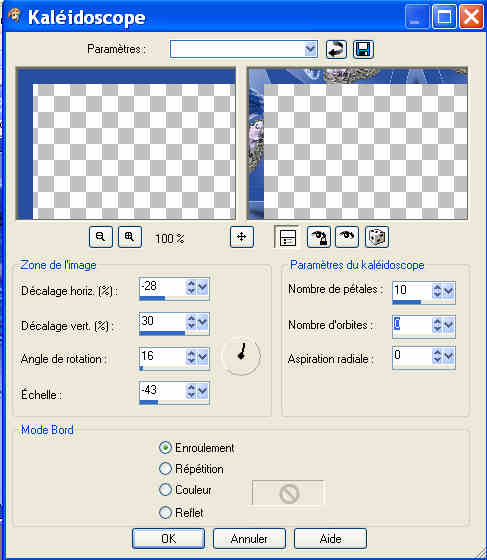Click the save preset floppy disk icon

pyautogui.click(x=363, y=49)
